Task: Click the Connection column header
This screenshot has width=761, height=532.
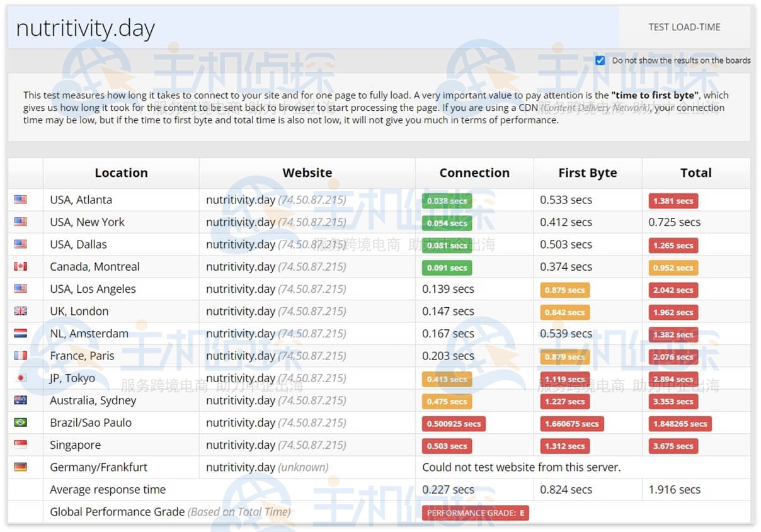Action: 474,173
